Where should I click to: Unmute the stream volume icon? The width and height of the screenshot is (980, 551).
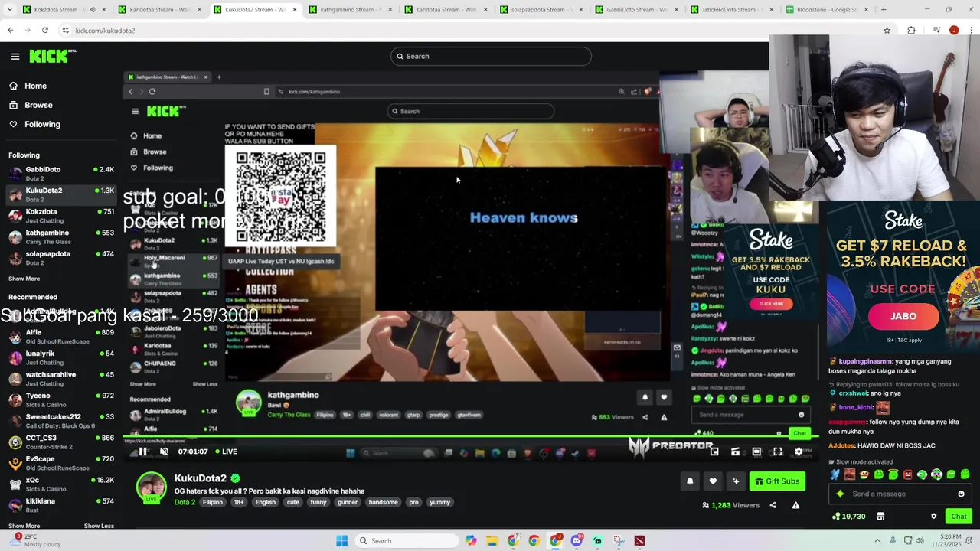(164, 452)
